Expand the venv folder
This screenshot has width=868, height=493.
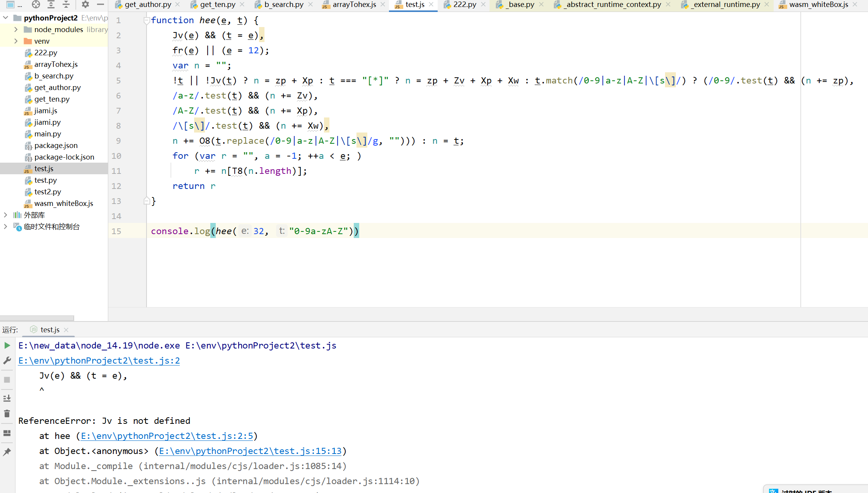click(x=16, y=41)
